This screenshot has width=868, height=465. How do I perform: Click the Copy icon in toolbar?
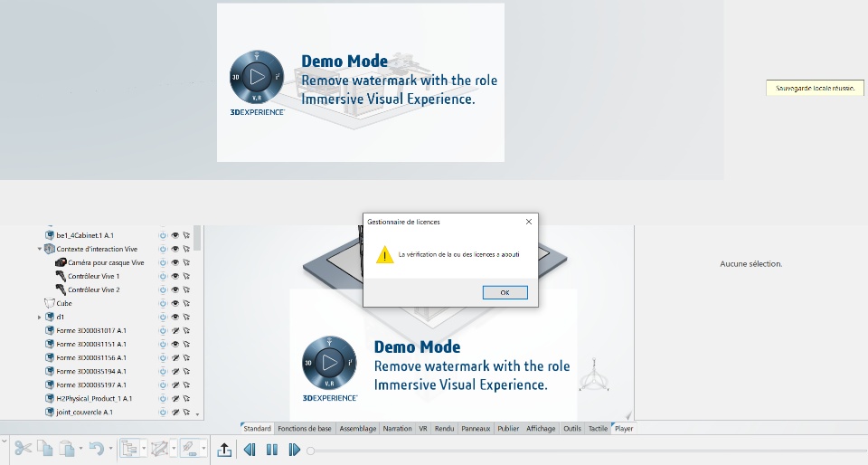click(x=44, y=448)
